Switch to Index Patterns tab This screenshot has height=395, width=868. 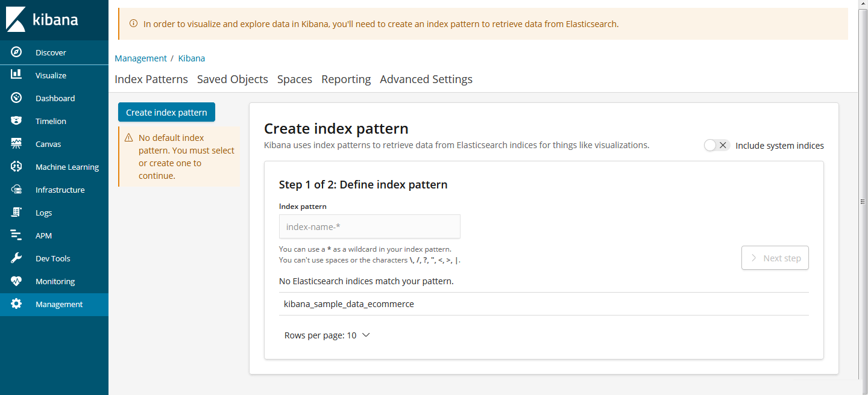[151, 79]
